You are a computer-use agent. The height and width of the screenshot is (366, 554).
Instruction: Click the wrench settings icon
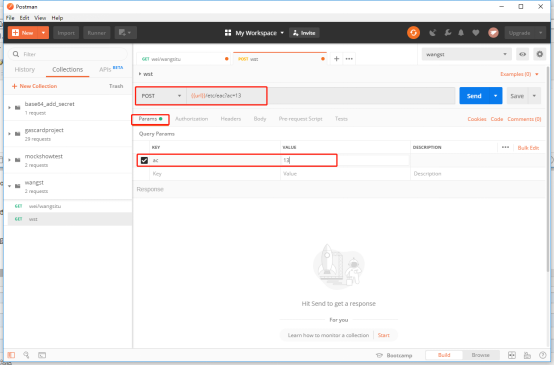pos(448,33)
